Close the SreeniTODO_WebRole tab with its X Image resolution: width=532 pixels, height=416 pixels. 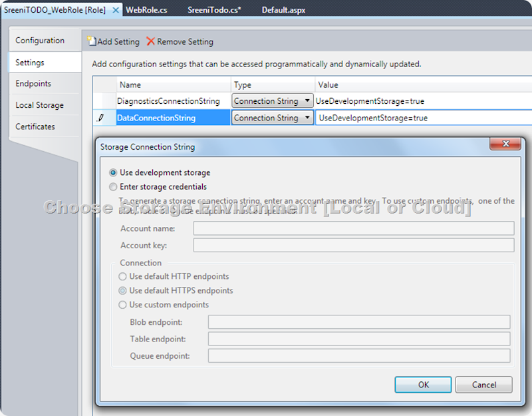[x=116, y=10]
